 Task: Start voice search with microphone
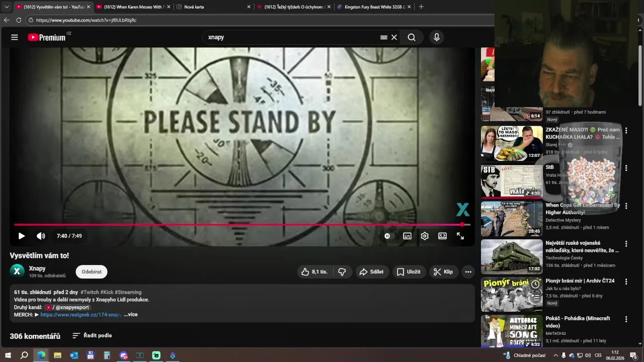click(437, 37)
